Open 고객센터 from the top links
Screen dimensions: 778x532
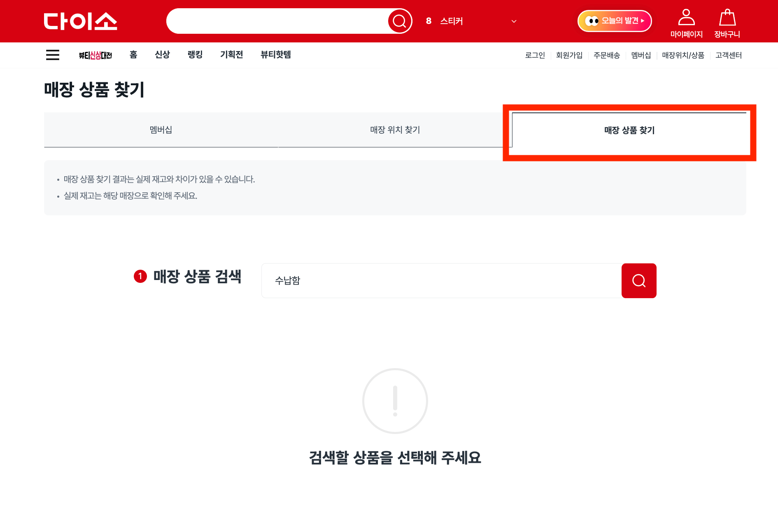(728, 55)
